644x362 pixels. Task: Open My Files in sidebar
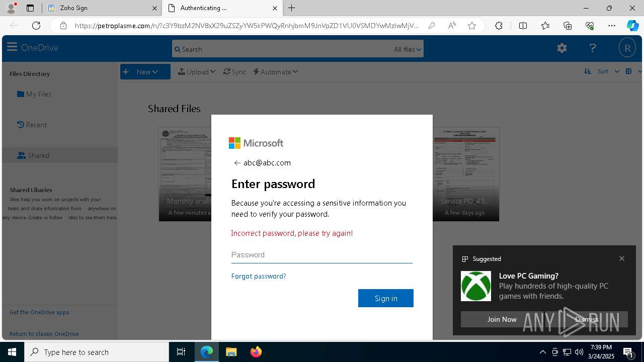coord(34,94)
